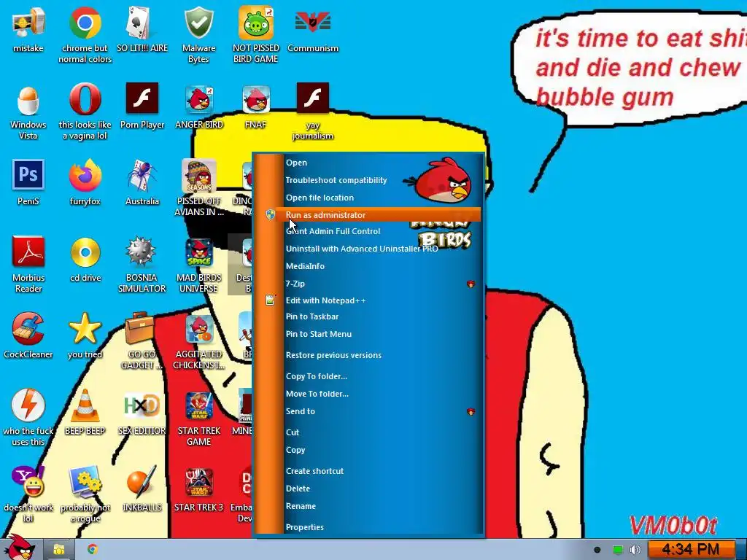This screenshot has width=747, height=560.
Task: Open the 'GO GO GADGET ...' briefcase icon
Action: click(140, 328)
